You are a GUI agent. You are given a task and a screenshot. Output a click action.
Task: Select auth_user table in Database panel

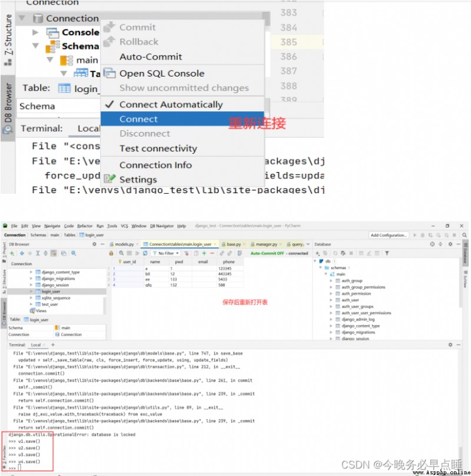tap(350, 300)
